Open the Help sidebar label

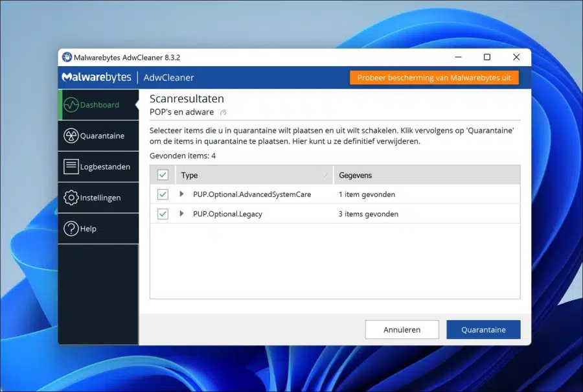(89, 229)
